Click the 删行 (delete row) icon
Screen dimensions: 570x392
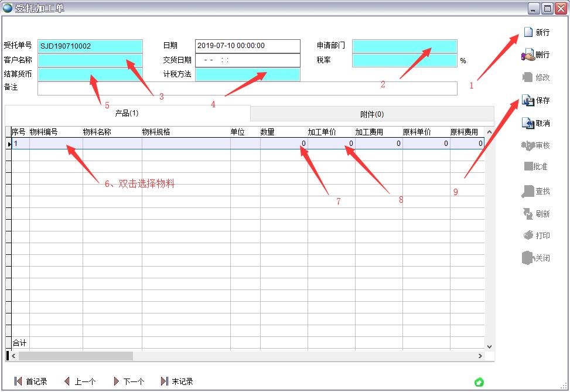point(537,54)
